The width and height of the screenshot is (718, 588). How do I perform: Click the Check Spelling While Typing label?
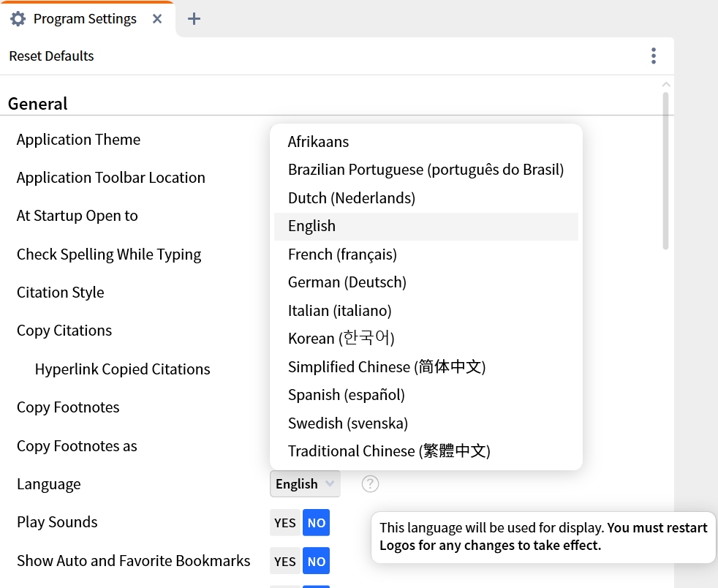point(109,255)
